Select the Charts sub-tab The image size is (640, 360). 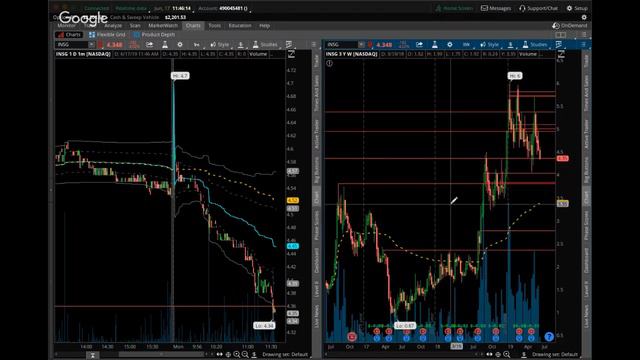pos(69,35)
